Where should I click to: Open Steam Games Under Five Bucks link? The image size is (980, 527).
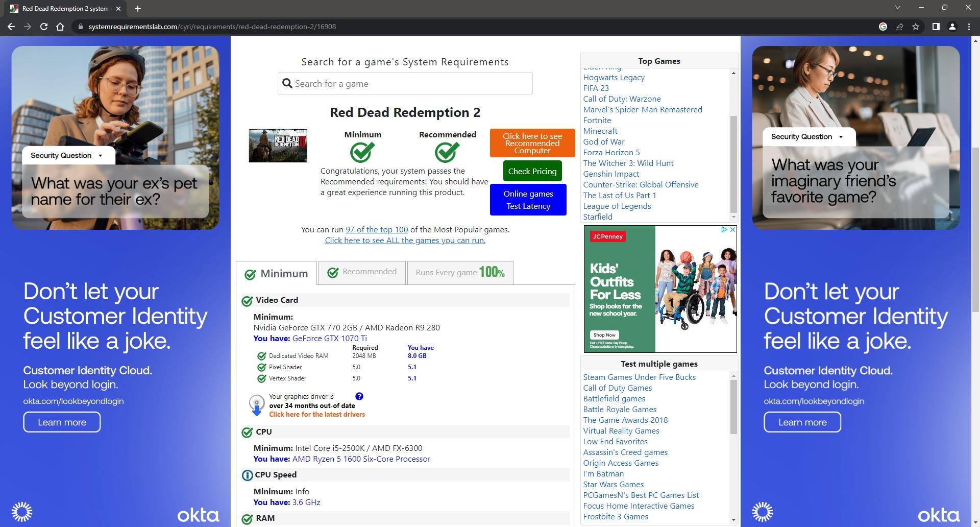point(640,377)
